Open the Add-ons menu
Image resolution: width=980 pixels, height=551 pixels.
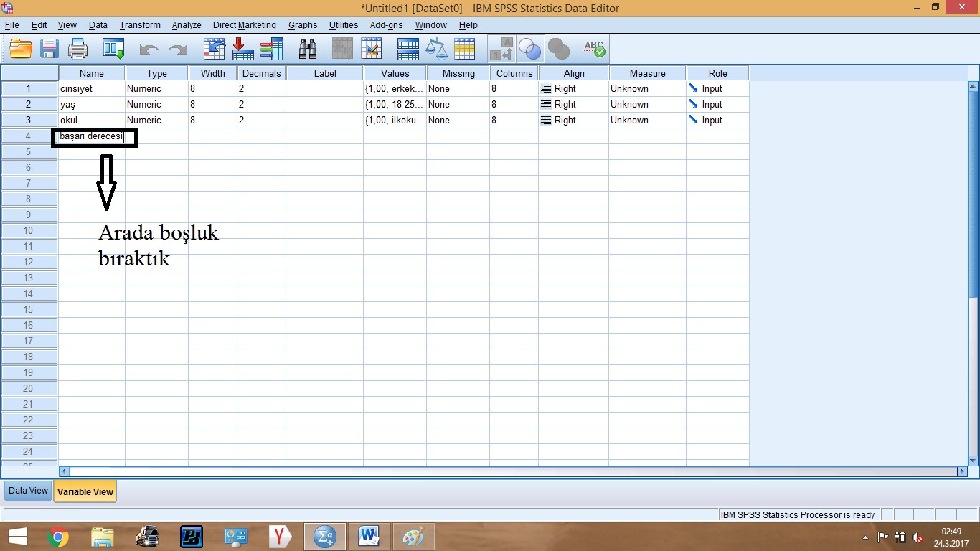click(387, 25)
